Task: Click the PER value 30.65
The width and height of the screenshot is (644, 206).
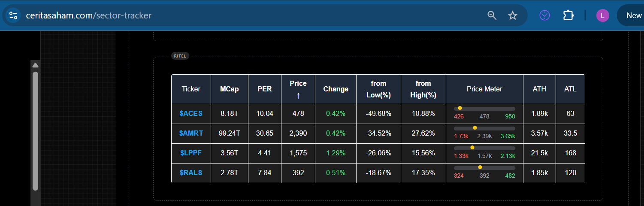Action: pyautogui.click(x=265, y=133)
